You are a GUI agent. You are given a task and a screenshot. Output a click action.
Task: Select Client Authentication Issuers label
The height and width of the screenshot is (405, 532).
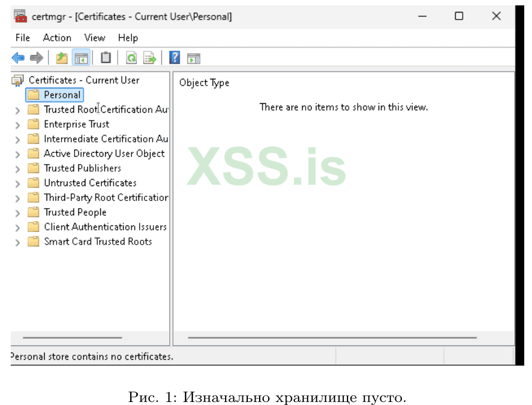[x=105, y=227]
